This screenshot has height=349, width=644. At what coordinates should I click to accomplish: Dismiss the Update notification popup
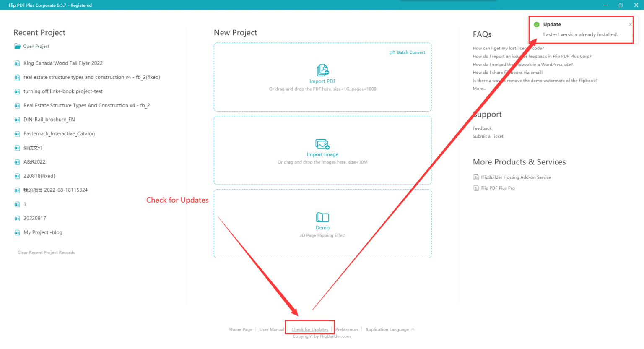(630, 25)
